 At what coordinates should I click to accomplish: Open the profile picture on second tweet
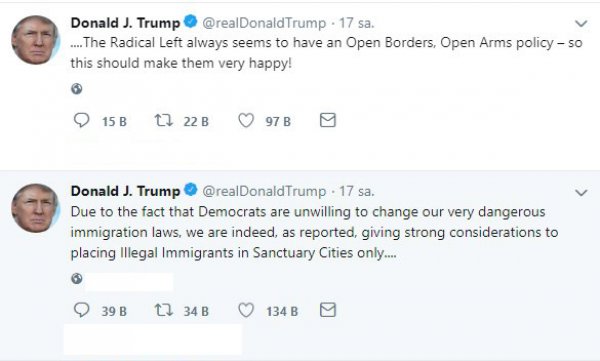(36, 208)
